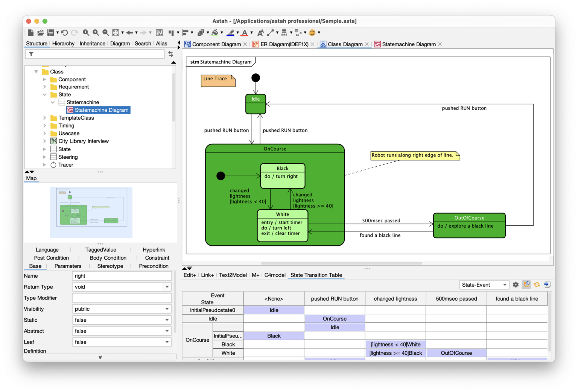Select the line color pencil tool
Screen dimensions: 578x392
(x=230, y=33)
